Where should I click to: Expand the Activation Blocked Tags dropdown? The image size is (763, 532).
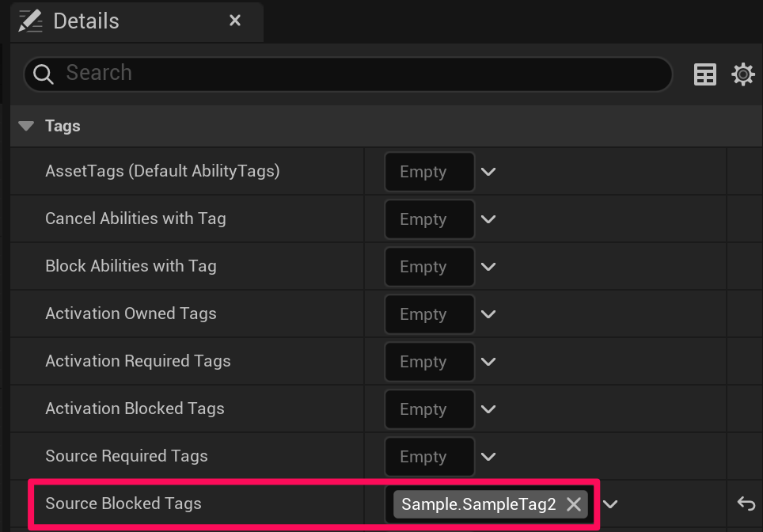coord(488,409)
